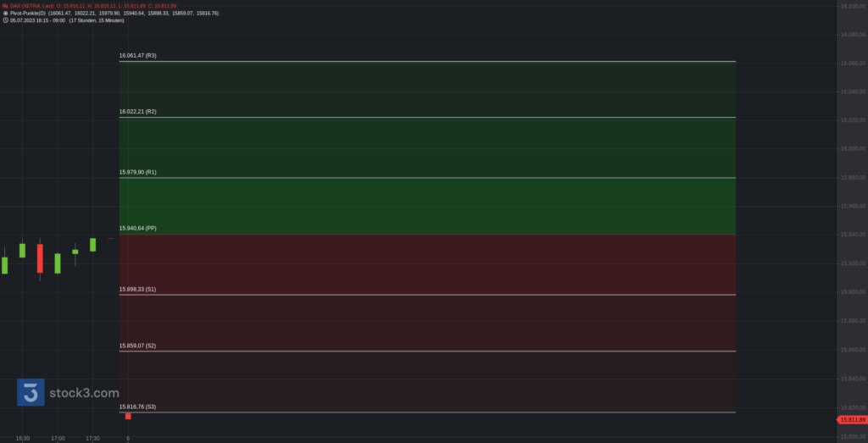Click the 17:00 label on the time axis
Viewport: 868px width, 443px height.
click(58, 438)
